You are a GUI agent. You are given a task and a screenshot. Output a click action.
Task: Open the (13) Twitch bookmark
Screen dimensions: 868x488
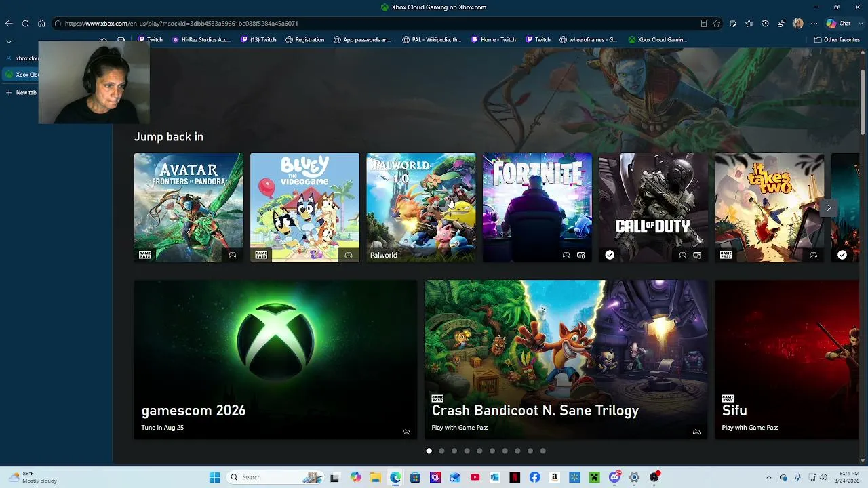click(259, 39)
